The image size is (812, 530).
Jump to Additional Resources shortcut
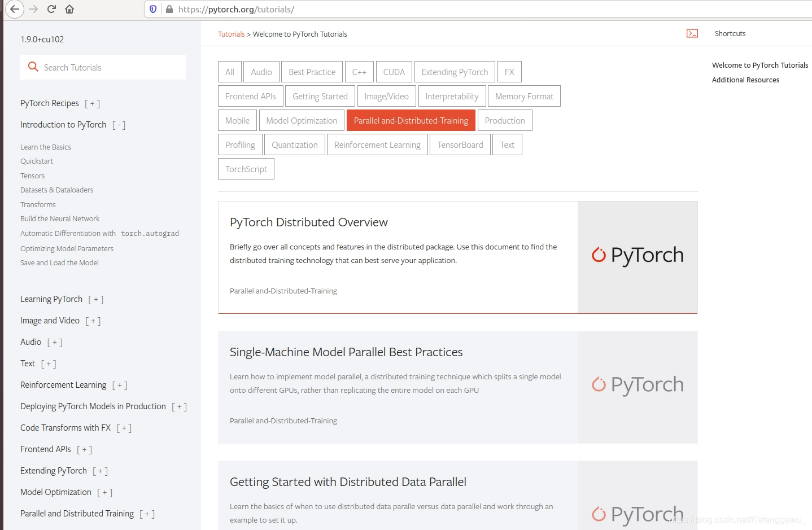(745, 80)
